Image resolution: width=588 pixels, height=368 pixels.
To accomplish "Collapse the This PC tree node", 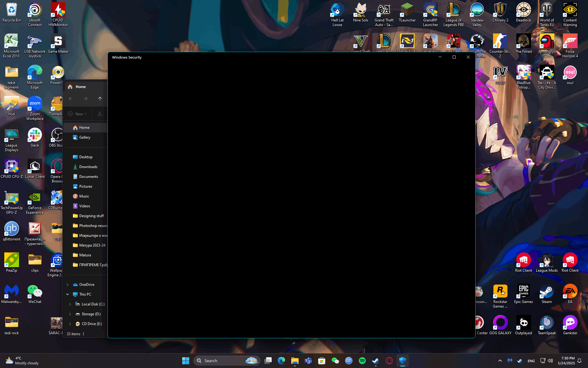I will point(68,294).
